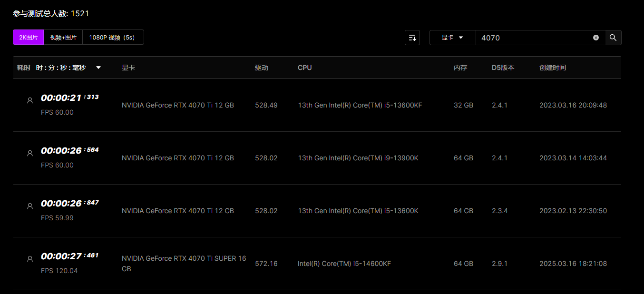The image size is (644, 294).
Task: Click the i5-13600K CPU cell
Action: pos(358,211)
